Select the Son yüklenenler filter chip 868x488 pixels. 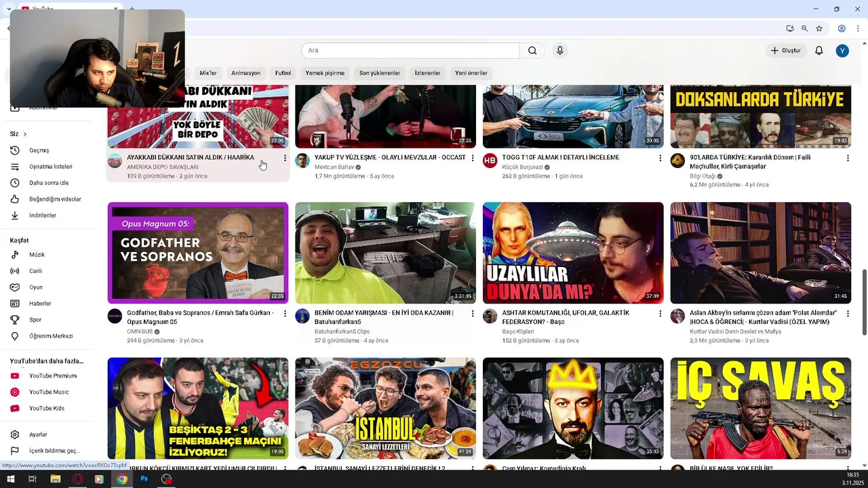[380, 73]
